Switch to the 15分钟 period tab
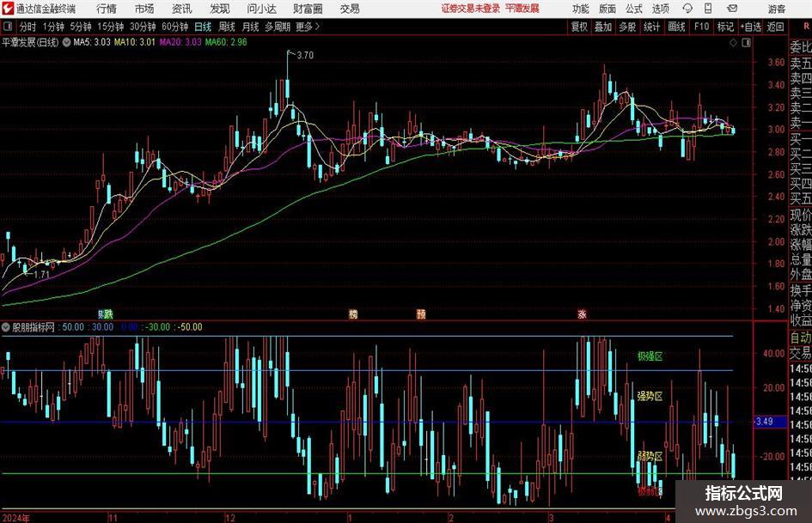Viewport: 812px width, 523px height. click(x=111, y=27)
